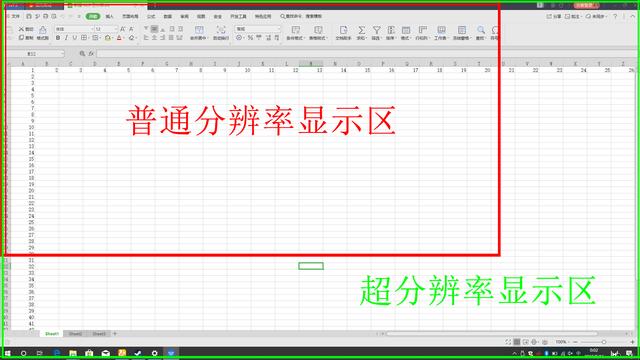Image resolution: width=640 pixels, height=360 pixels.
Task: Expand the cell Name Box dropdown
Action: click(62, 54)
